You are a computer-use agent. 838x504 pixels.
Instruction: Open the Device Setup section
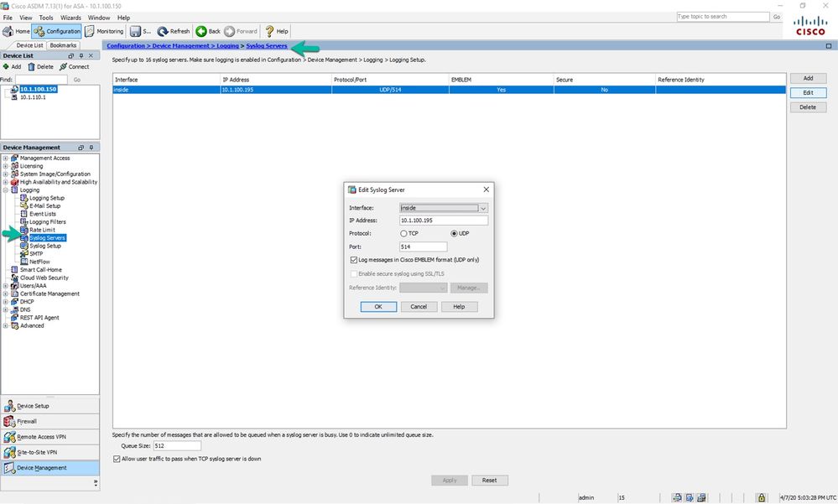50,406
